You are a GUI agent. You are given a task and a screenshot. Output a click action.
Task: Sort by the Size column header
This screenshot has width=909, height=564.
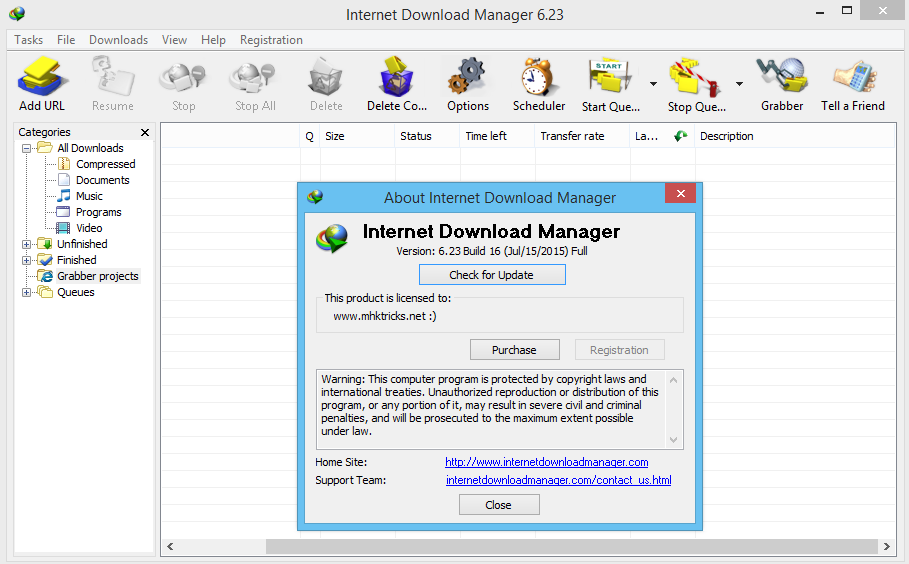coord(357,136)
